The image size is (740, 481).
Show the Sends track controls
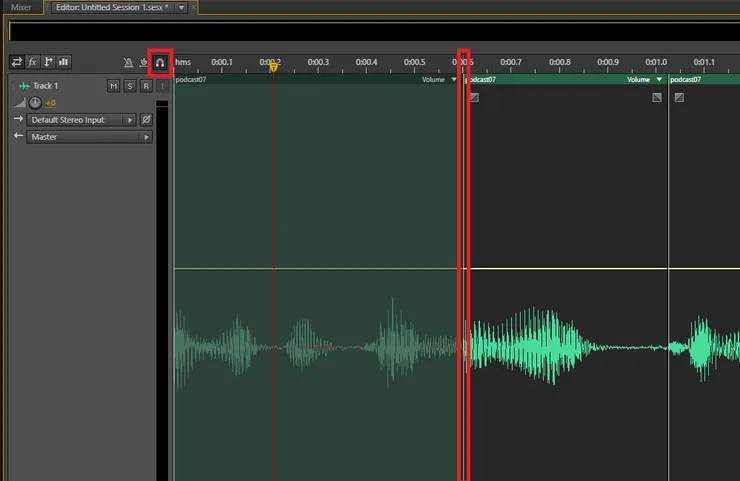pyautogui.click(x=48, y=62)
